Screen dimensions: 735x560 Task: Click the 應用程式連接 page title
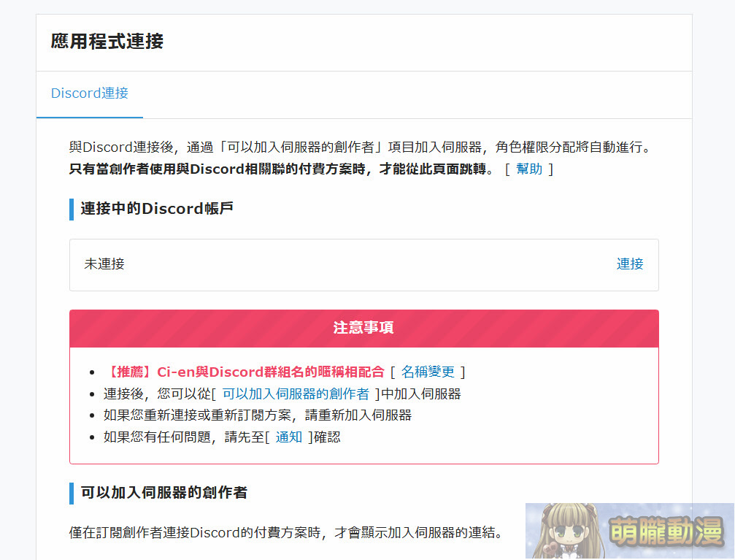point(107,42)
